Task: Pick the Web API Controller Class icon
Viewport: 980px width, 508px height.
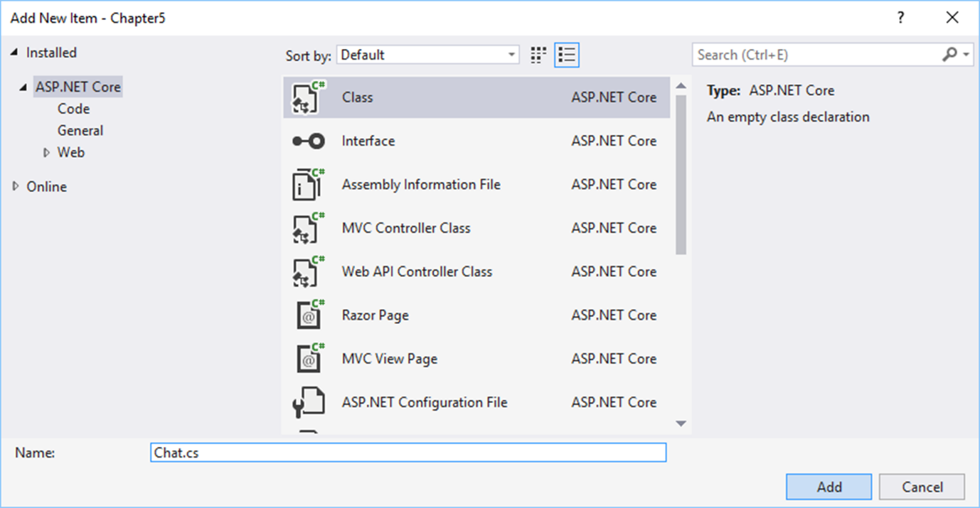Action: [x=309, y=272]
